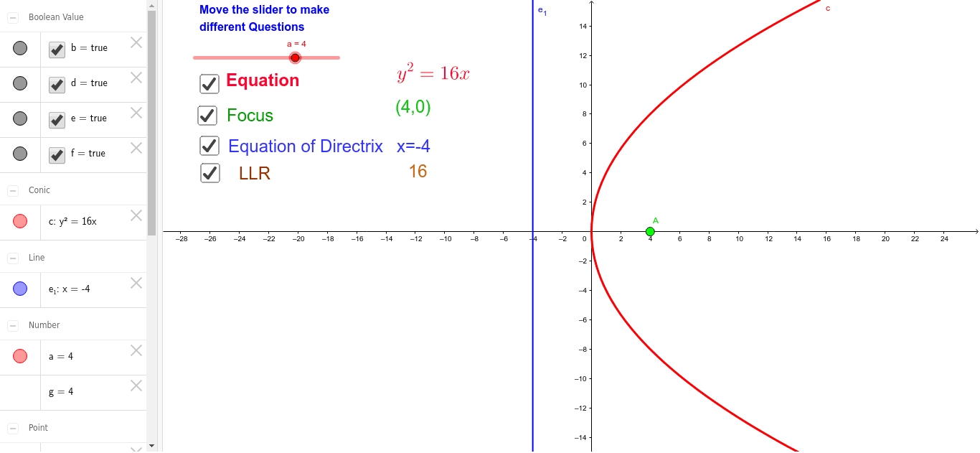Toggle visibility circle for number a = 4
Screen dimensions: 980x453
(x=20, y=356)
